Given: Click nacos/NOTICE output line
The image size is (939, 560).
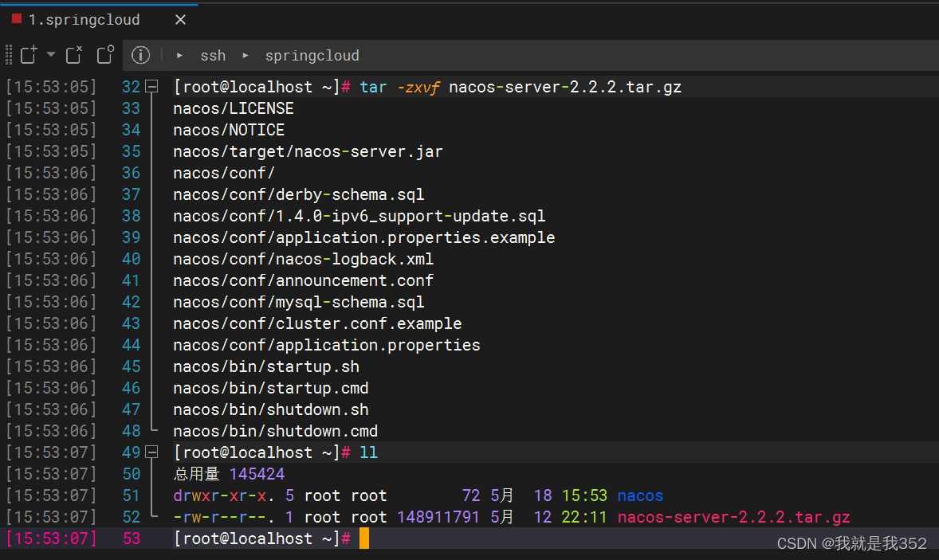Looking at the screenshot, I should (x=229, y=131).
